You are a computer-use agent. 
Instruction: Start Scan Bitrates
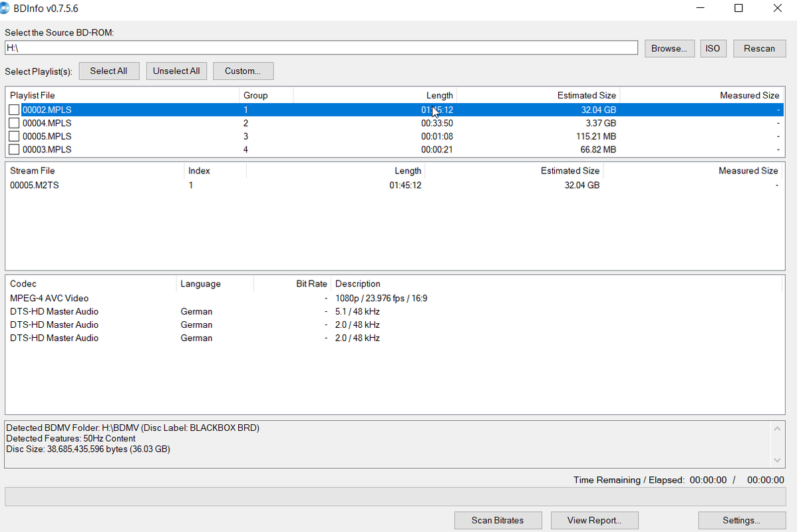point(498,520)
